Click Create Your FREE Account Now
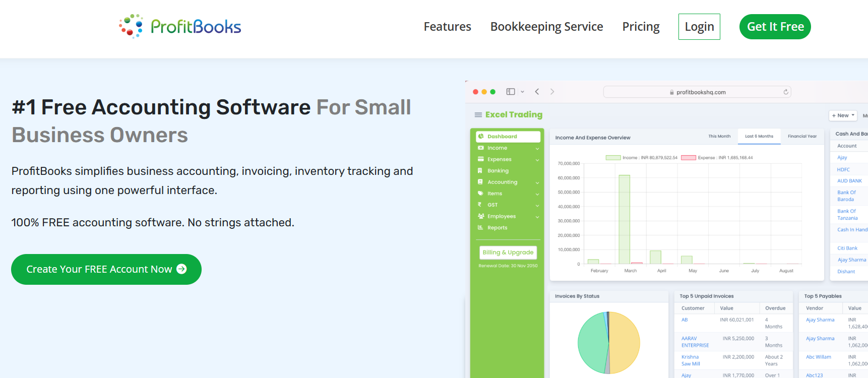868x378 pixels. pyautogui.click(x=106, y=269)
